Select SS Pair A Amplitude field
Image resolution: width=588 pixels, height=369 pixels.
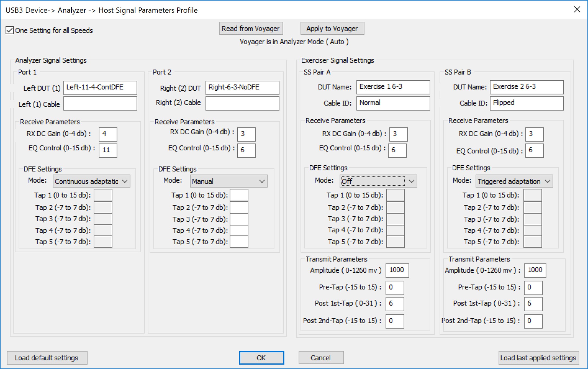[397, 270]
